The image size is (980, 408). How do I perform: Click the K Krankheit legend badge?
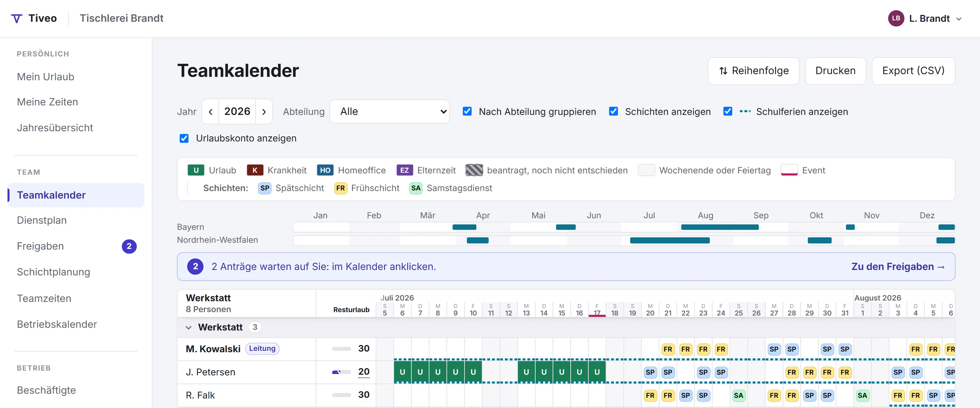[x=255, y=170]
